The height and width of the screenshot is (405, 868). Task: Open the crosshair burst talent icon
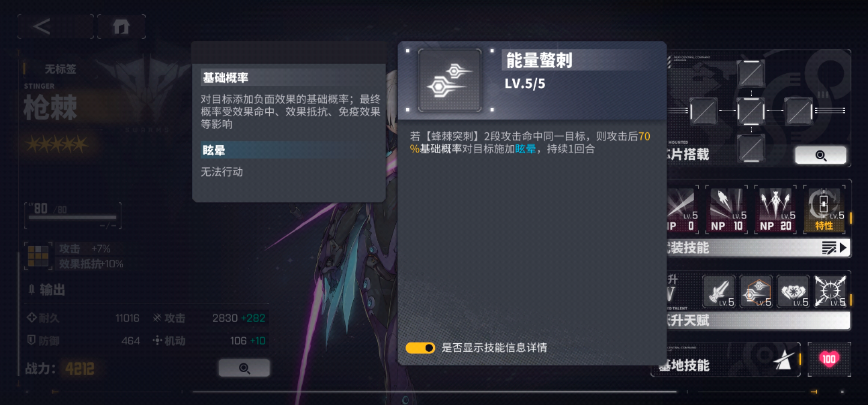pos(830,291)
